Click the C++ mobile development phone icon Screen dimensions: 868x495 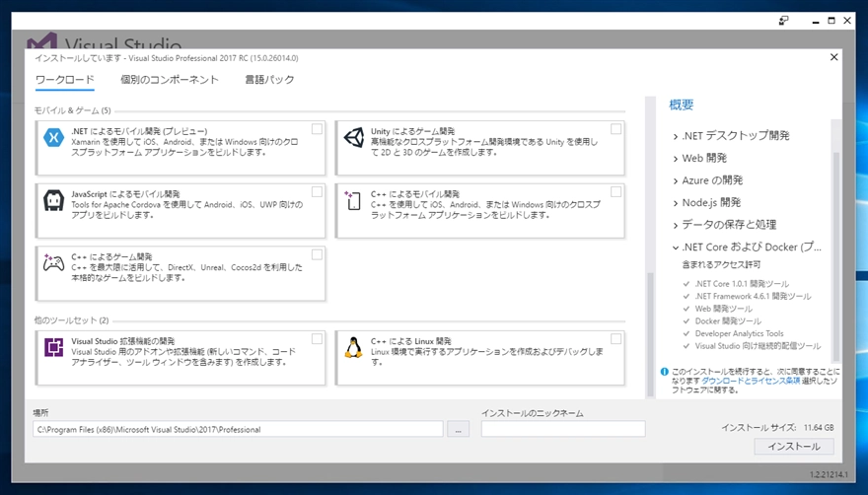pyautogui.click(x=353, y=200)
